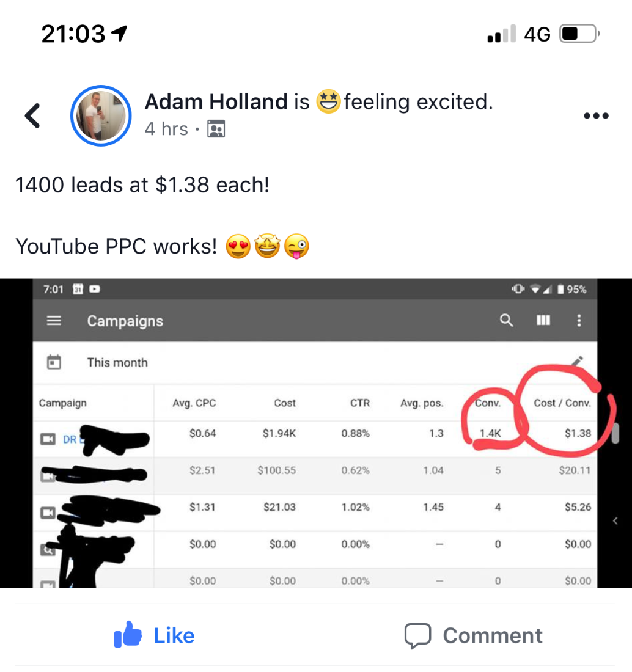Open the three-dot post options menu

pyautogui.click(x=596, y=115)
